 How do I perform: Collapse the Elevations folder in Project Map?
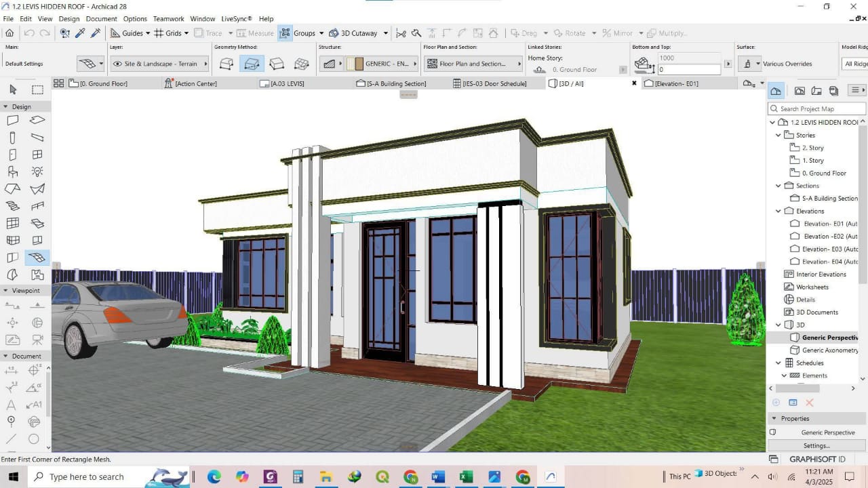coord(778,211)
